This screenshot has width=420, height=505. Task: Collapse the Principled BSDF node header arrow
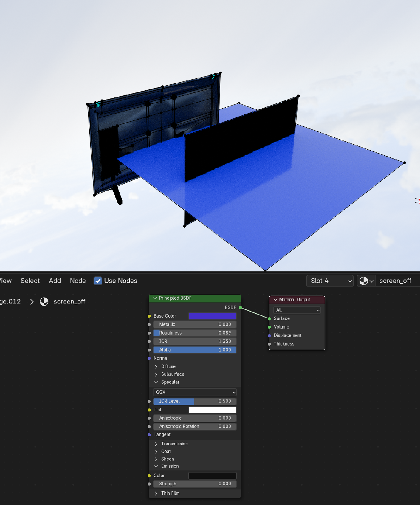point(155,298)
